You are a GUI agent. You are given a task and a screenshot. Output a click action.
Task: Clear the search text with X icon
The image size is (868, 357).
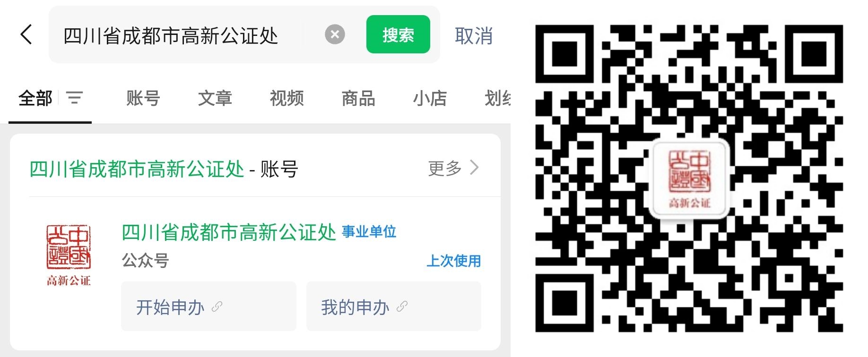coord(335,34)
